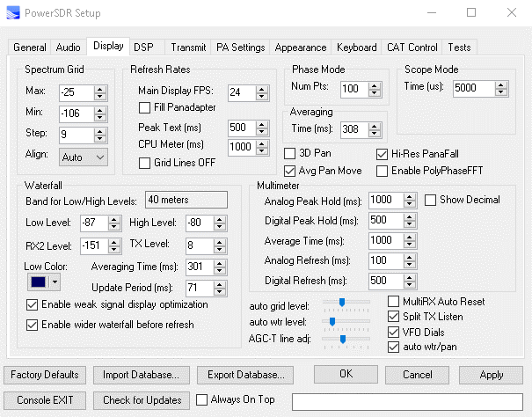The width and height of the screenshot is (532, 417).
Task: Lower Peak Text ms using down arrow
Action: pos(261,132)
